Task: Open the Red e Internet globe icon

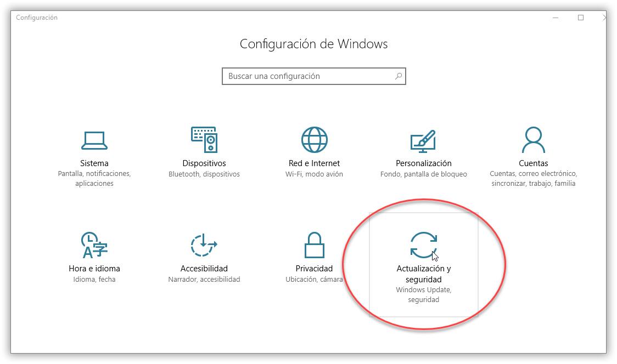Action: click(x=314, y=140)
